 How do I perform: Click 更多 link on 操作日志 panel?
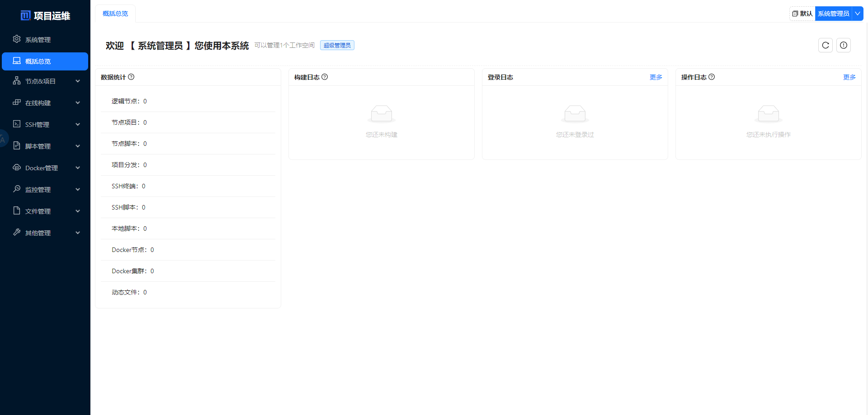pos(849,77)
